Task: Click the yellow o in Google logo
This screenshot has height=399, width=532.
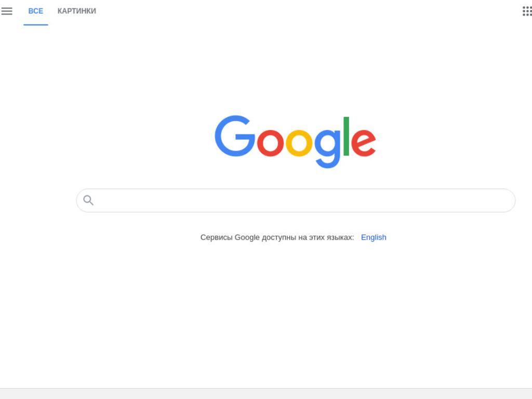Action: click(x=299, y=143)
